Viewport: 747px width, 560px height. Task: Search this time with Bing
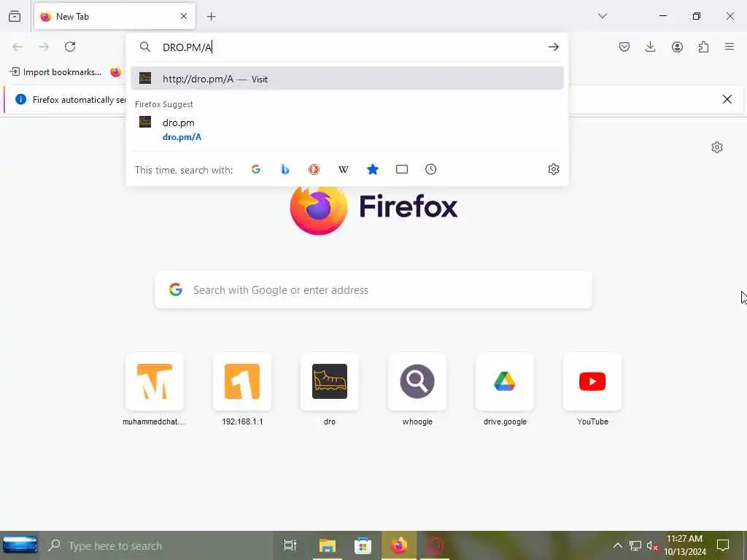coord(285,169)
